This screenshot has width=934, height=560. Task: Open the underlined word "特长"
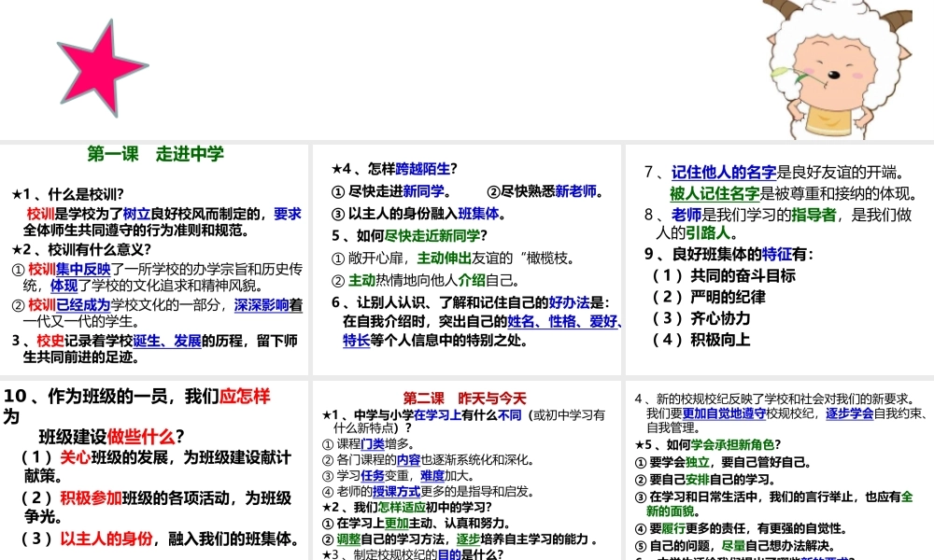356,341
